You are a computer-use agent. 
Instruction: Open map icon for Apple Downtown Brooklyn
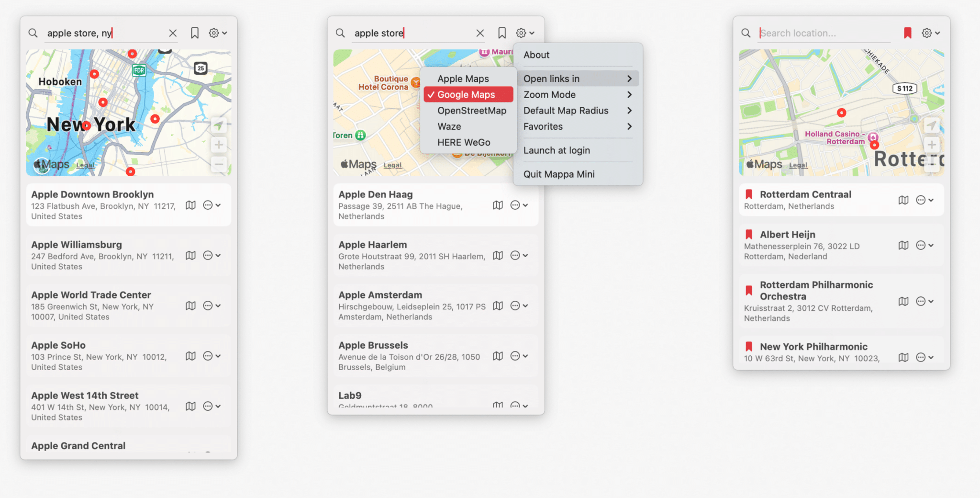pyautogui.click(x=190, y=205)
